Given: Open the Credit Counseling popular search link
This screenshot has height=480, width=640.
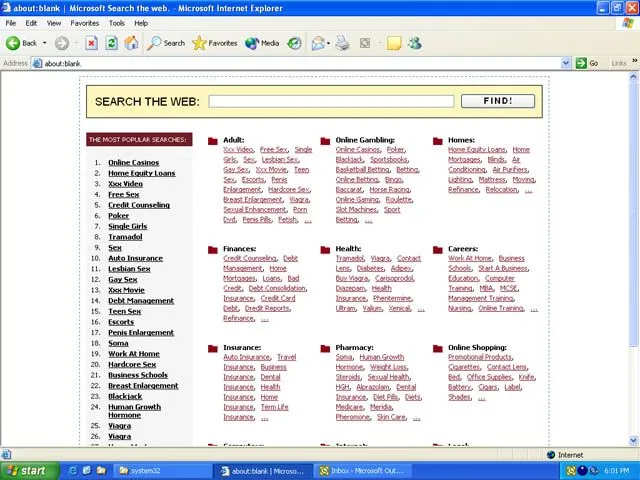Looking at the screenshot, I should click(139, 205).
